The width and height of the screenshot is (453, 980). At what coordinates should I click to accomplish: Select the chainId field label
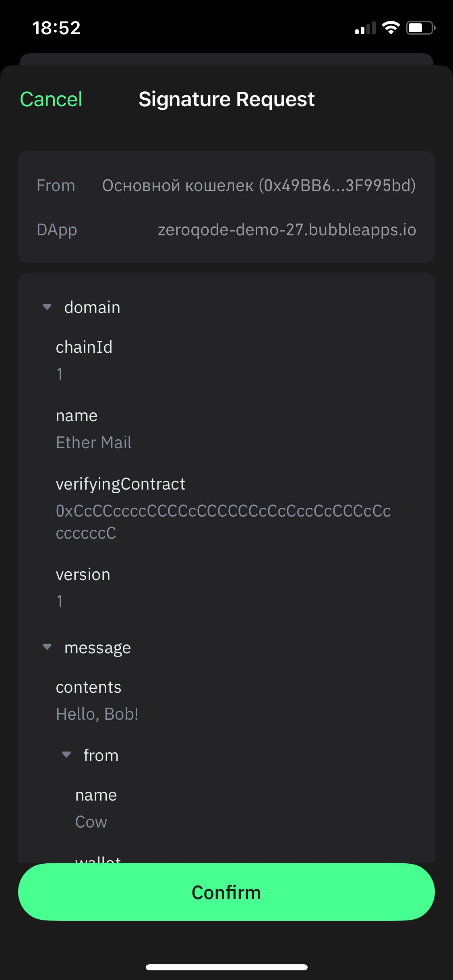pyautogui.click(x=84, y=347)
